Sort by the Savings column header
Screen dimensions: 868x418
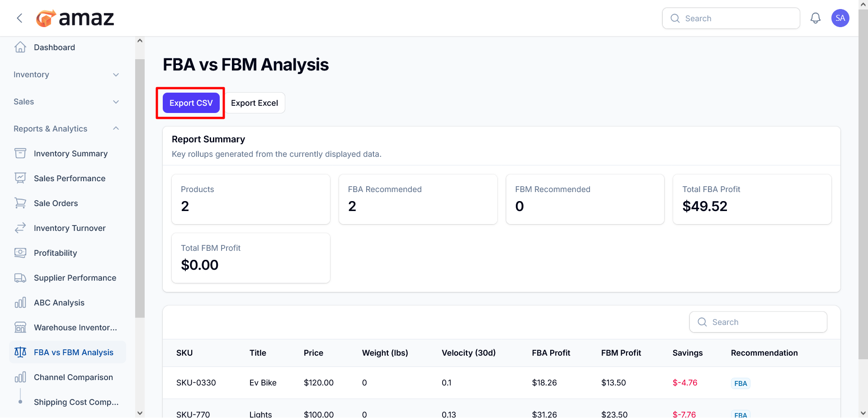tap(687, 353)
